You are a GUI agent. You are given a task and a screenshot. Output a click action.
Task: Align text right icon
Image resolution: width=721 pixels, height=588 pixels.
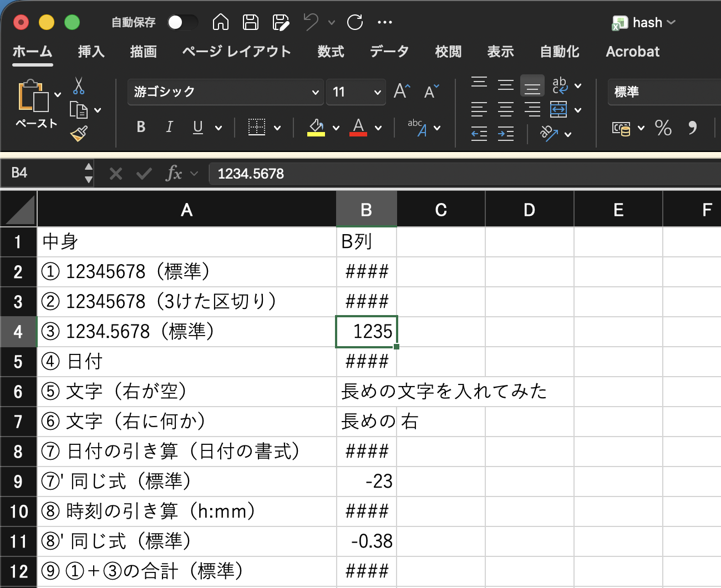[532, 109]
